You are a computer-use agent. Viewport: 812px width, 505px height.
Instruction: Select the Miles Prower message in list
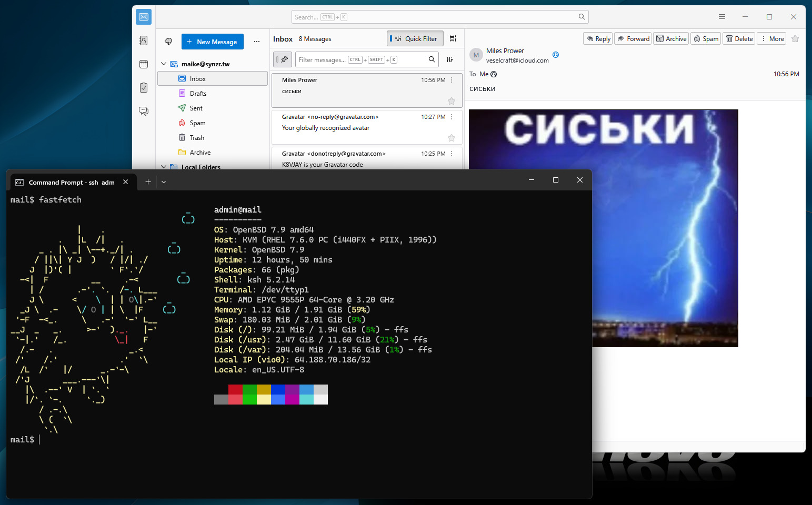coord(367,90)
